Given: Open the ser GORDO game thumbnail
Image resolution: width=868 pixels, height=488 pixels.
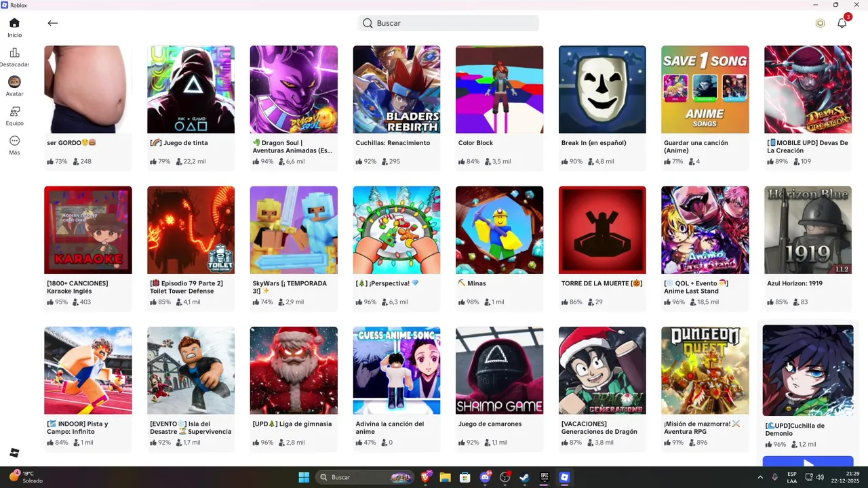Looking at the screenshot, I should coord(88,89).
